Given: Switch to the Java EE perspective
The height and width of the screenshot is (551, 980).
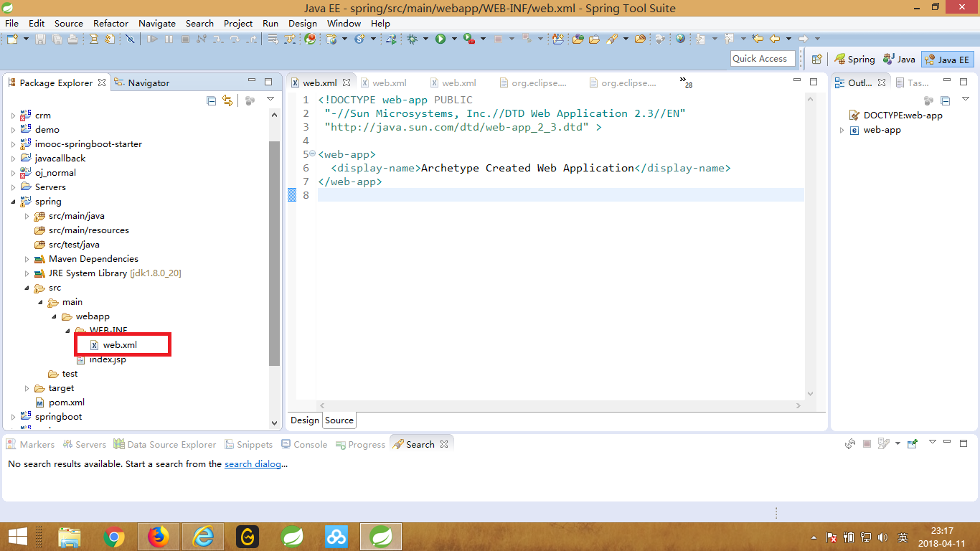Looking at the screenshot, I should [947, 60].
